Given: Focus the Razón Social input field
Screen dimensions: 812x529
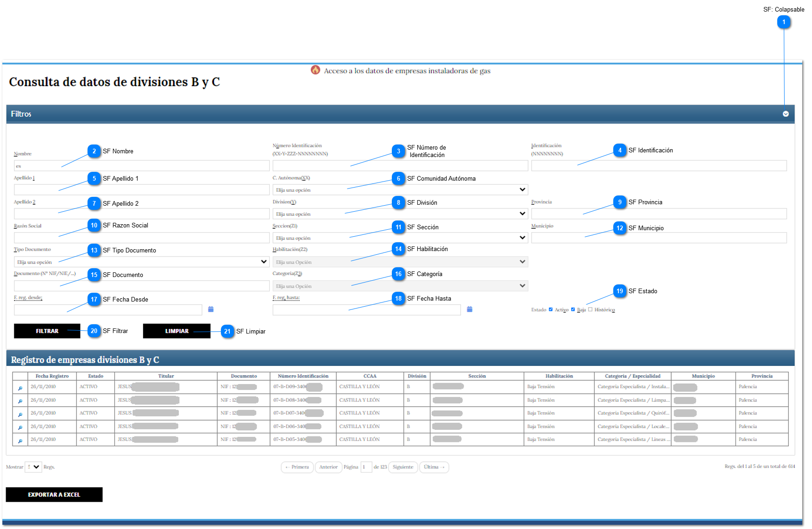Looking at the screenshot, I should pos(142,238).
